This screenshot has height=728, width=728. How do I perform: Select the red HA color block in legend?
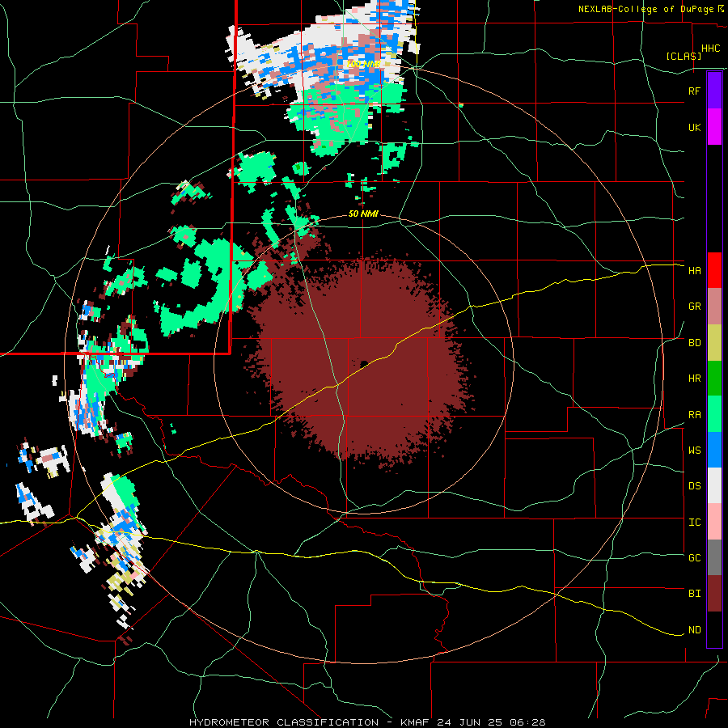(714, 270)
